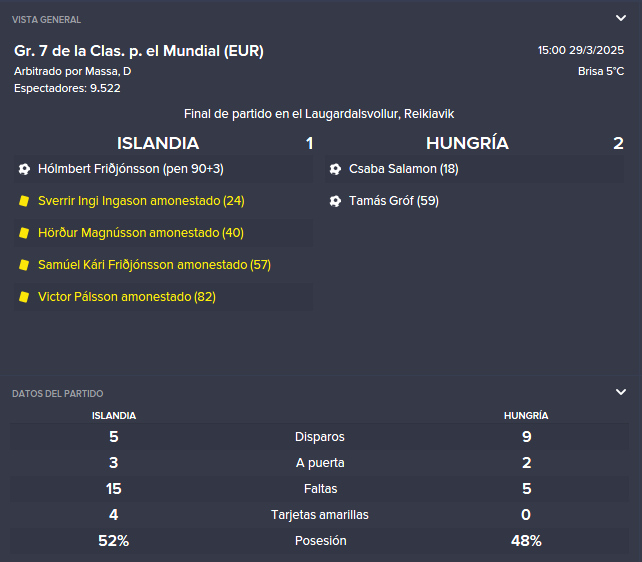The width and height of the screenshot is (642, 562).
Task: Open Hólmbert Friðjónsson penalty goal entry
Action: pos(163,169)
